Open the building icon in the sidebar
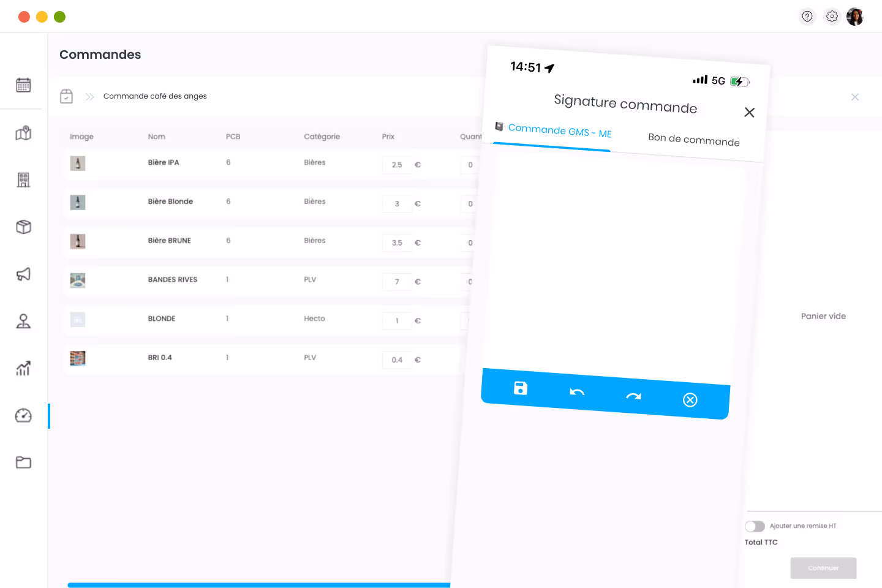The width and height of the screenshot is (882, 588). pyautogui.click(x=23, y=179)
